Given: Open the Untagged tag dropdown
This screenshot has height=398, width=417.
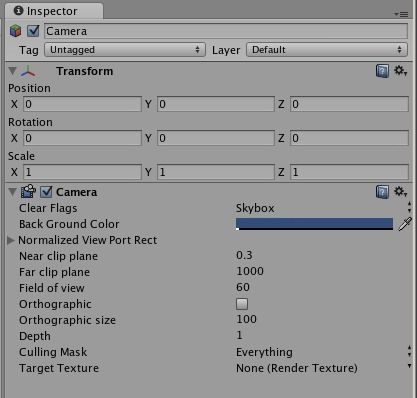Looking at the screenshot, I should (125, 50).
